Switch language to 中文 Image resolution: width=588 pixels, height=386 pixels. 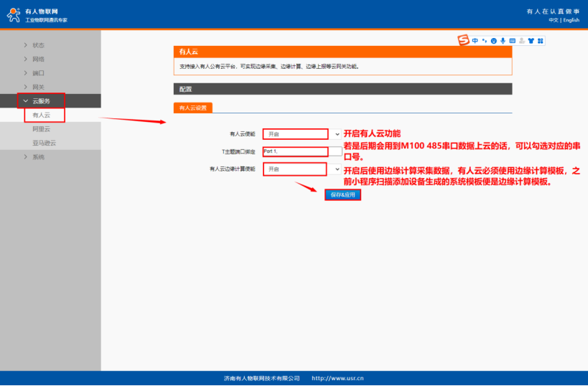(x=554, y=20)
